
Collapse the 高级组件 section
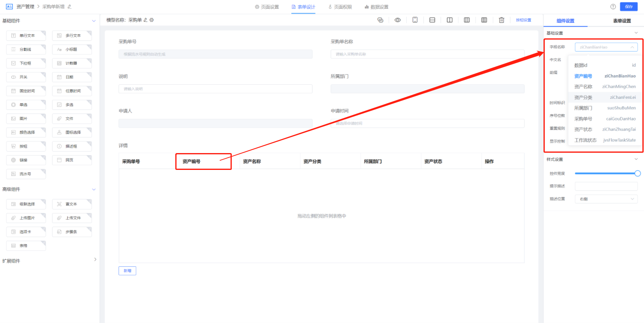pos(94,189)
